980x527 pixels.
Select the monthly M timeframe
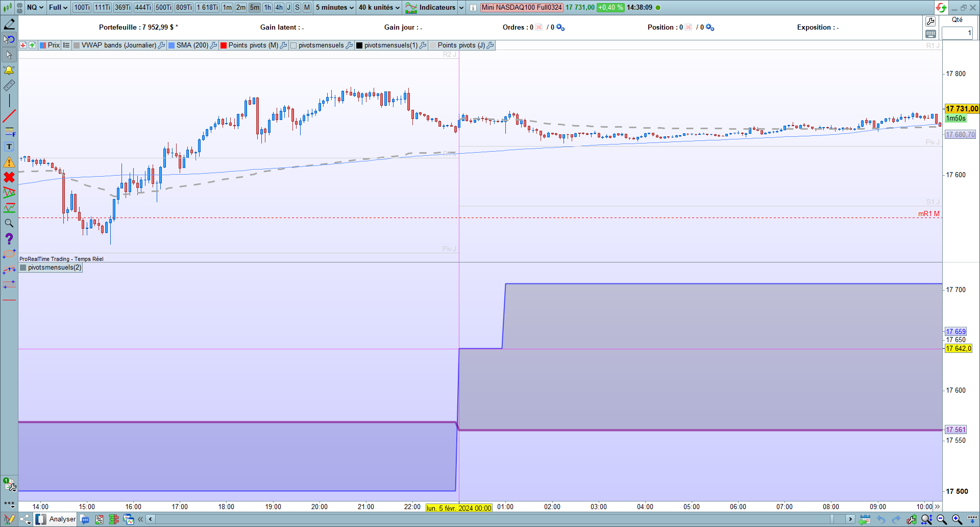(307, 8)
